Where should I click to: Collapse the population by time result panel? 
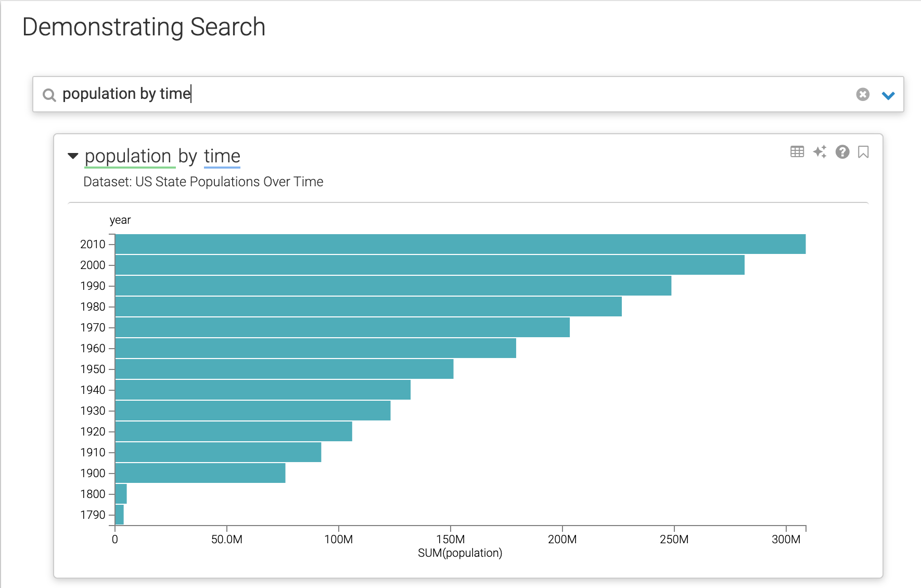(x=73, y=156)
